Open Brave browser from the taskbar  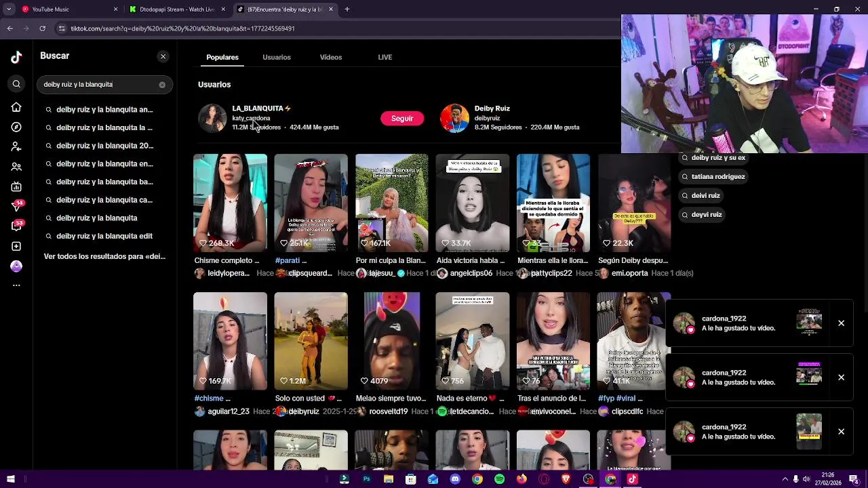click(566, 479)
